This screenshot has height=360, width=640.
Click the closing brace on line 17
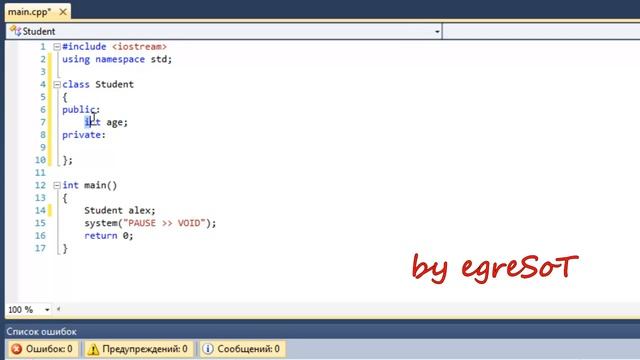coord(65,249)
